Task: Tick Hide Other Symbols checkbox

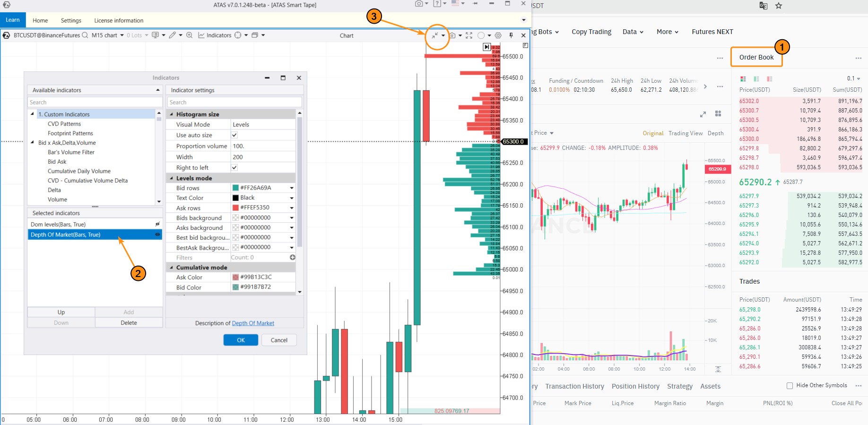Action: (790, 386)
